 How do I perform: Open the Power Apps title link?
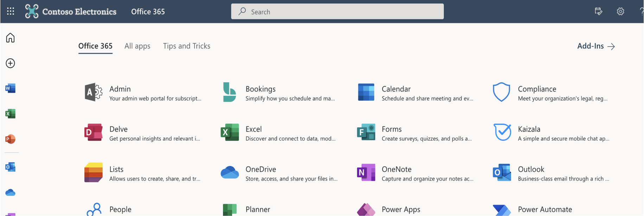pyautogui.click(x=401, y=209)
